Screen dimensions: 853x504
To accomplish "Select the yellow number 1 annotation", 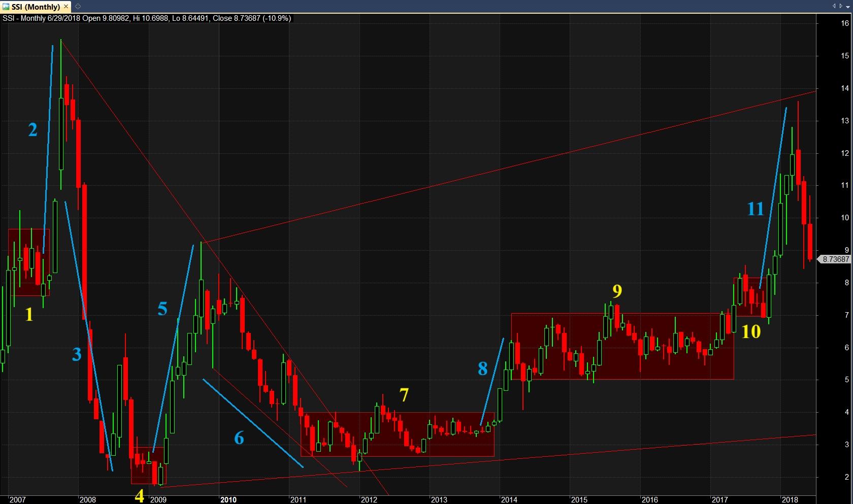I will (x=29, y=315).
